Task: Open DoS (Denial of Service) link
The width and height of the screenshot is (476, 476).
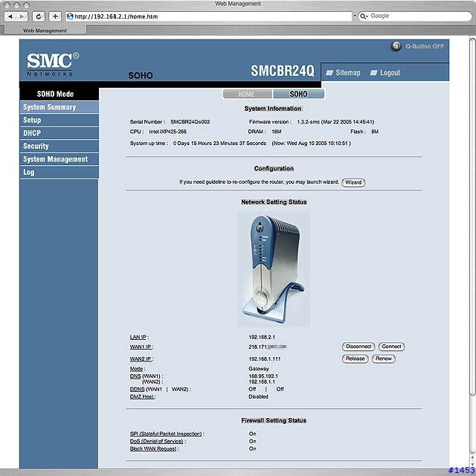Action: pos(157,441)
